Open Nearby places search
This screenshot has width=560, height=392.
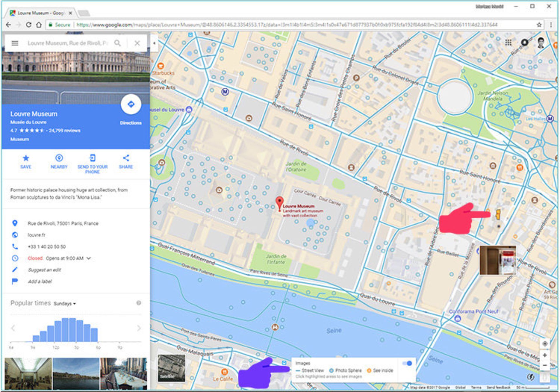(x=59, y=162)
